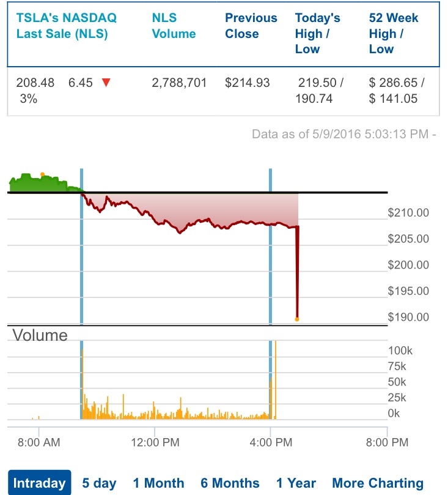Screen dimensions: 448x495
Task: Click the green pre-market price area
Action: pyautogui.click(x=38, y=184)
